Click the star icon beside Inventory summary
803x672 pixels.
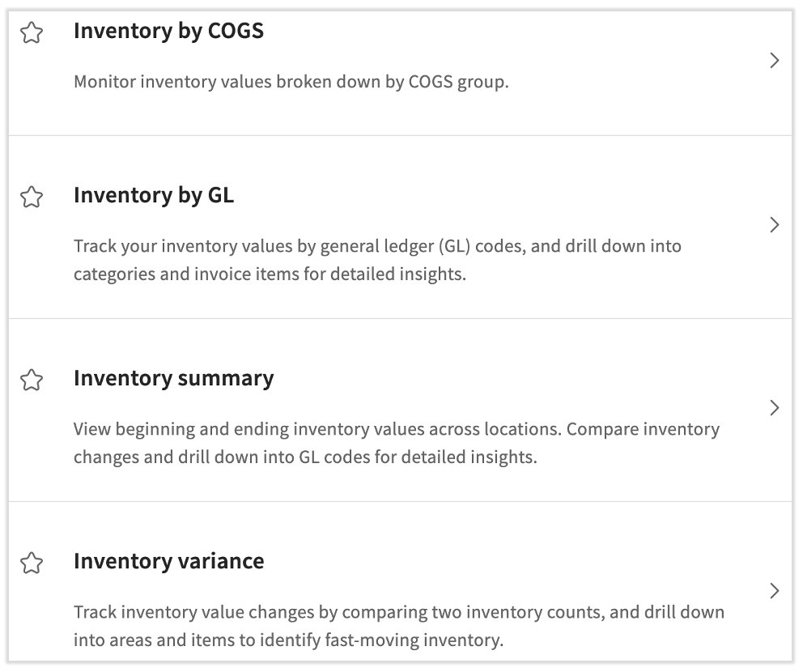pos(32,380)
